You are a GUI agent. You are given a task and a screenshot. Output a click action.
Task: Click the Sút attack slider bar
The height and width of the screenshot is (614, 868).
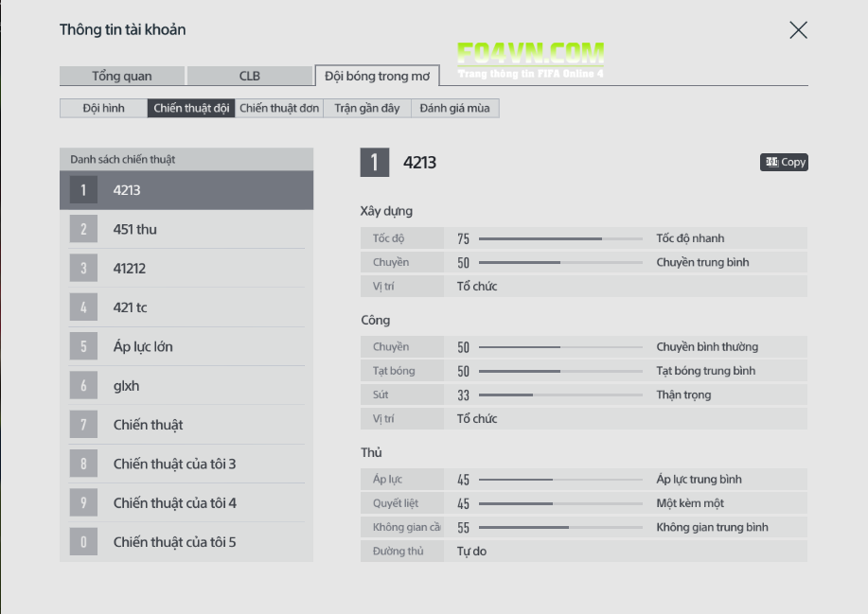point(560,395)
